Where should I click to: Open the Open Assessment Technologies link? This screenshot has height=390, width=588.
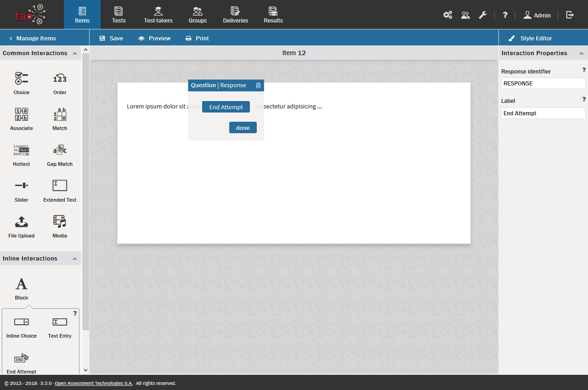pyautogui.click(x=94, y=383)
